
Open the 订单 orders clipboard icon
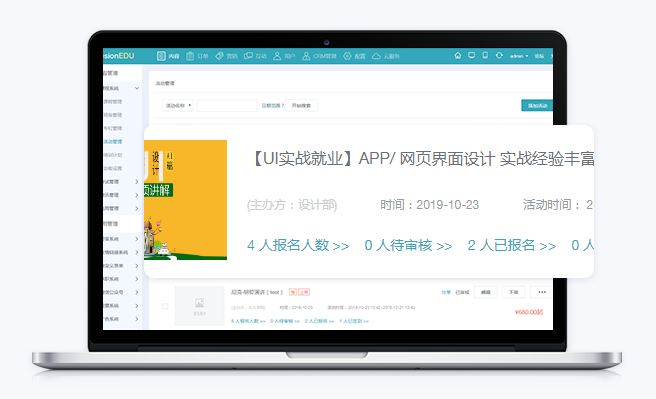point(190,56)
